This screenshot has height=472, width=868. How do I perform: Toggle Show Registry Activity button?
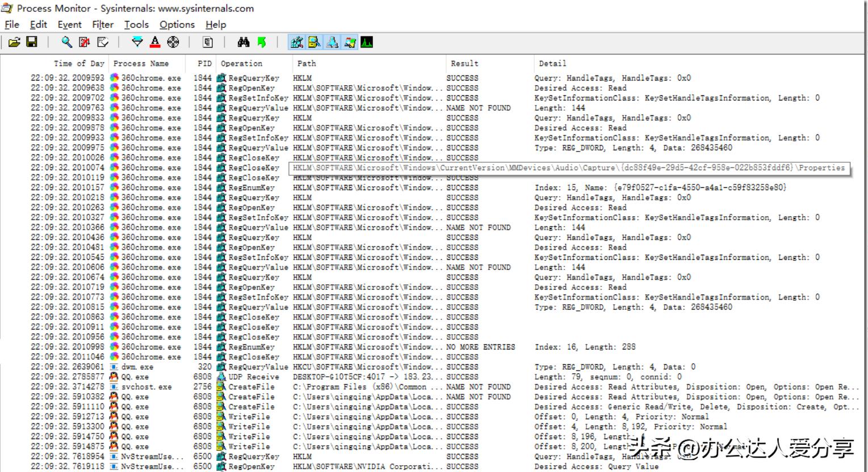pos(296,43)
